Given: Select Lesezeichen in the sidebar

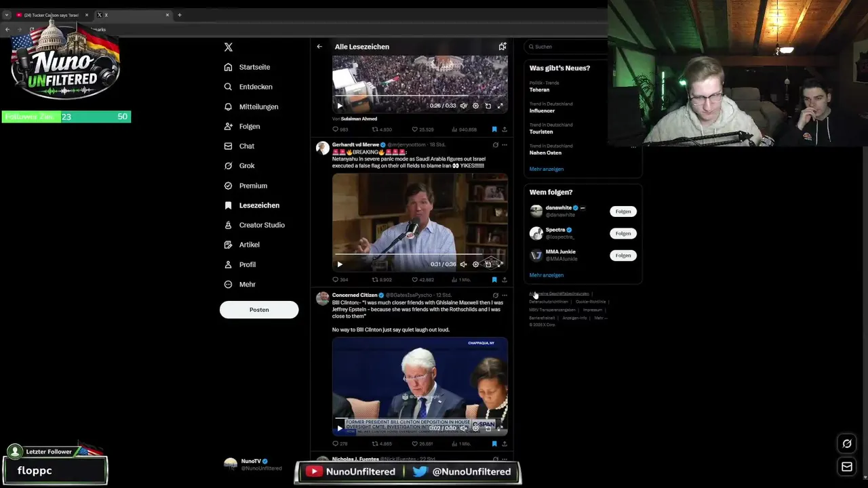Looking at the screenshot, I should [252, 205].
